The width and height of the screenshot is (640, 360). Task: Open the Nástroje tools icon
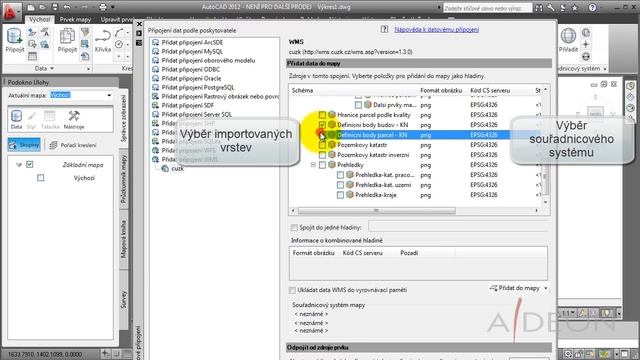tap(74, 119)
